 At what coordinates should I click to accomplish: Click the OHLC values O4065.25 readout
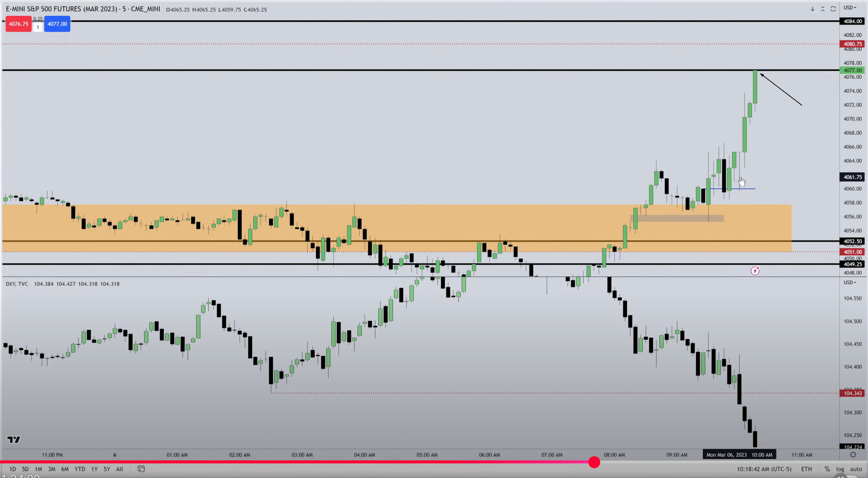pyautogui.click(x=216, y=9)
